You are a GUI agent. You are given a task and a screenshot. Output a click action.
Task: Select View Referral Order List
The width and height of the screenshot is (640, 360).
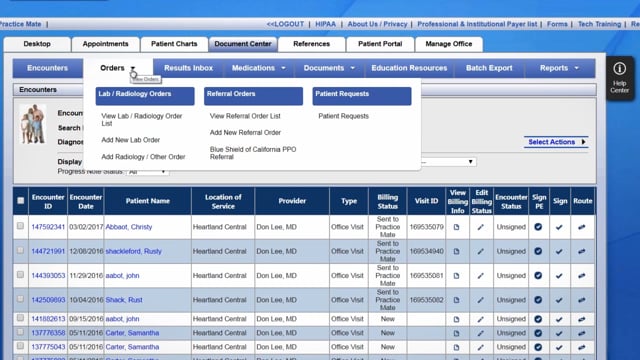pos(245,116)
